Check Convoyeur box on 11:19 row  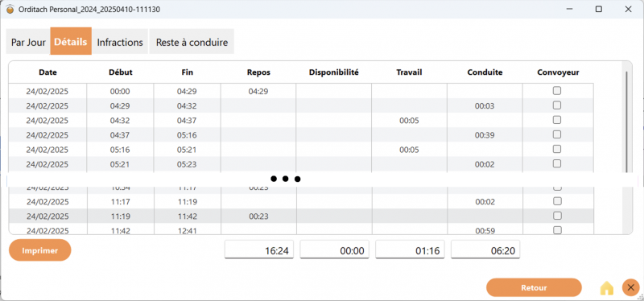pos(557,216)
